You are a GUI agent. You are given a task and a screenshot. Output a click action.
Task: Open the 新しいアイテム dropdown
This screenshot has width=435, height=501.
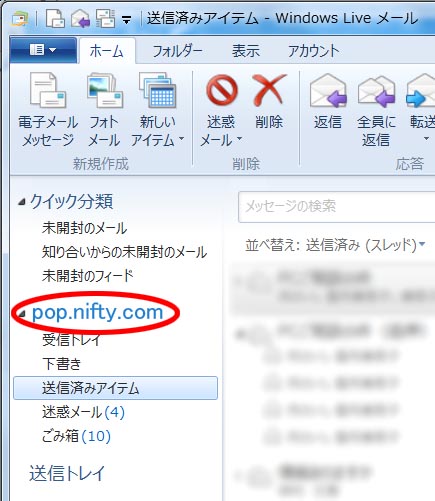[x=157, y=110]
